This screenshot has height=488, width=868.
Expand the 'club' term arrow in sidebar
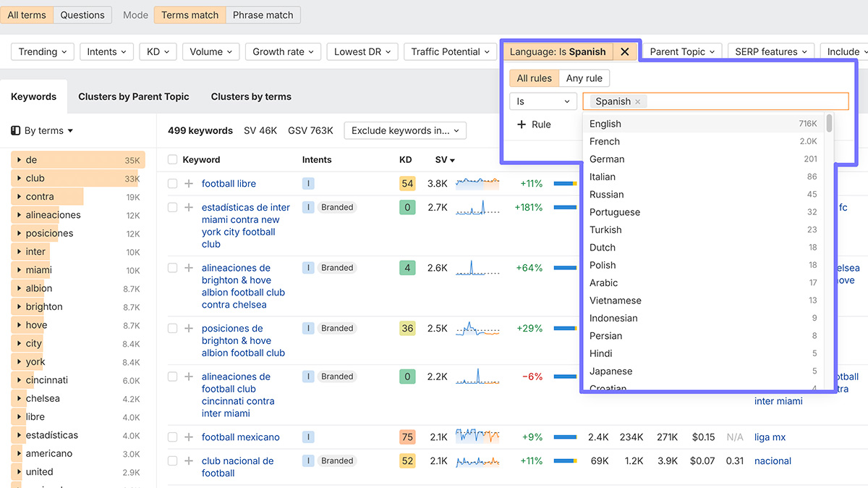click(17, 178)
